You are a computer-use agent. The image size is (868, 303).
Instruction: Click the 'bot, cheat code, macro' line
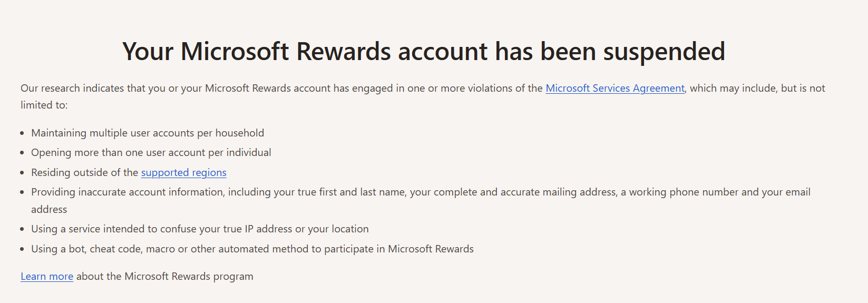(252, 249)
